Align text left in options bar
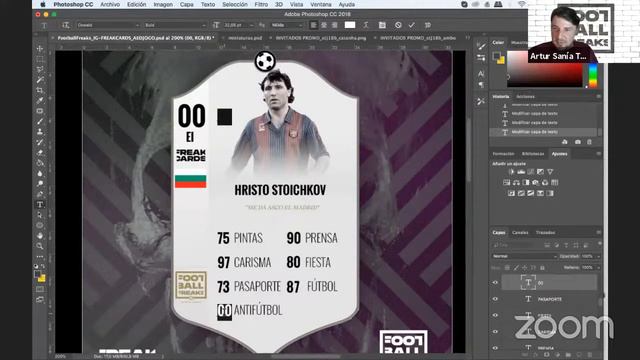Viewport: 640px width, 360px height. pyautogui.click(x=313, y=25)
